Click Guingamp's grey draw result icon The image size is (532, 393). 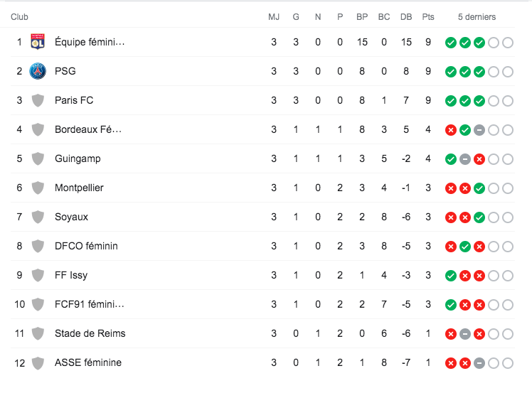point(464,159)
